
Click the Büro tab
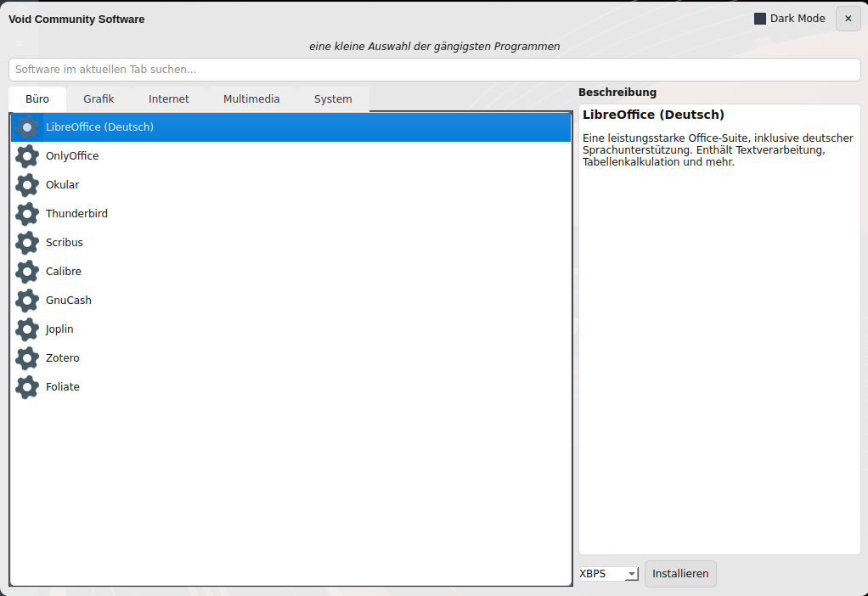click(37, 99)
